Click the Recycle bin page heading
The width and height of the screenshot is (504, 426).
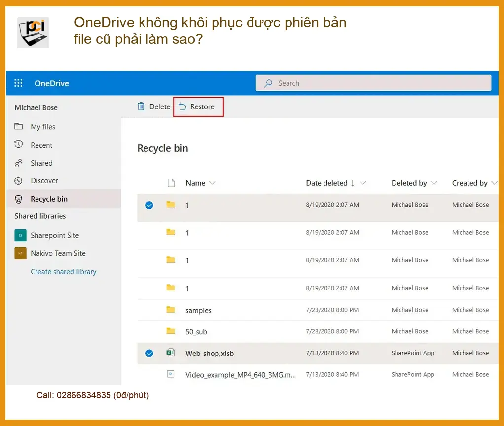click(x=163, y=148)
